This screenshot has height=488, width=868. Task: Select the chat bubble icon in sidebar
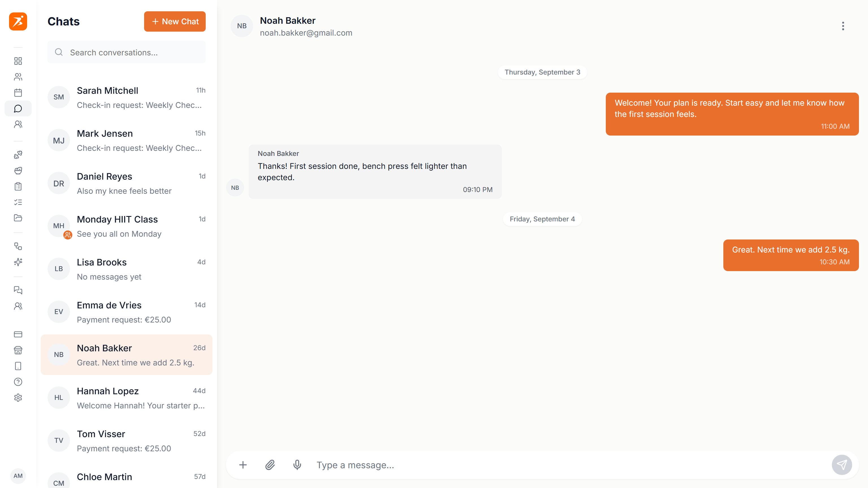pos(18,108)
